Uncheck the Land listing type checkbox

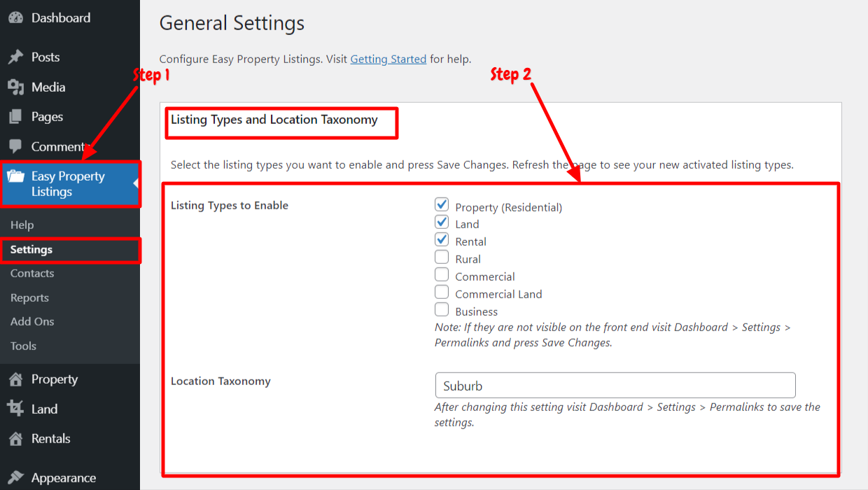click(442, 223)
